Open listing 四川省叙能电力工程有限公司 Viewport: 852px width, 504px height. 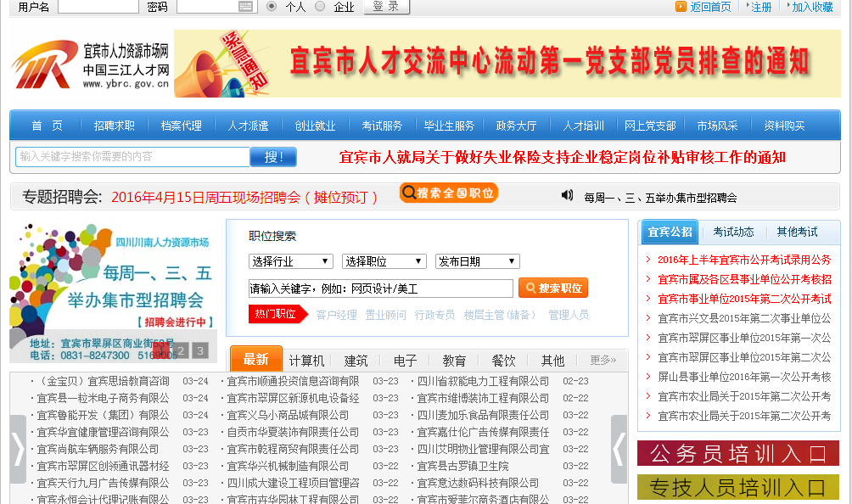tap(483, 381)
